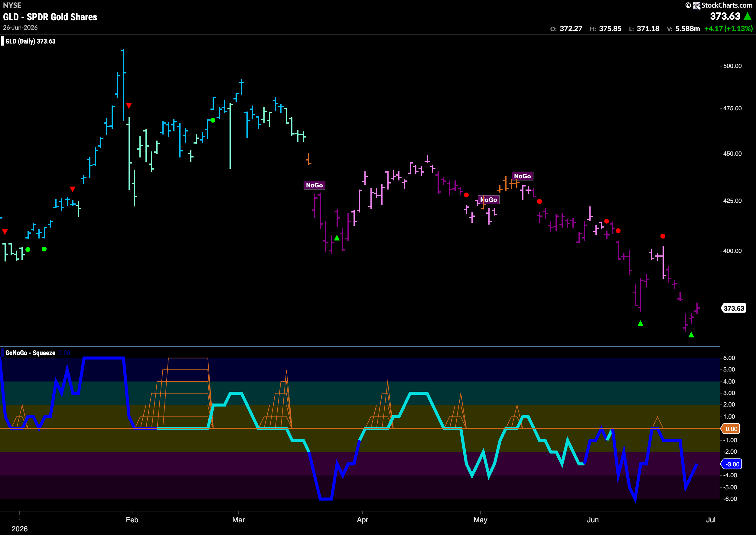Click the 450.00 price axis label

732,154
